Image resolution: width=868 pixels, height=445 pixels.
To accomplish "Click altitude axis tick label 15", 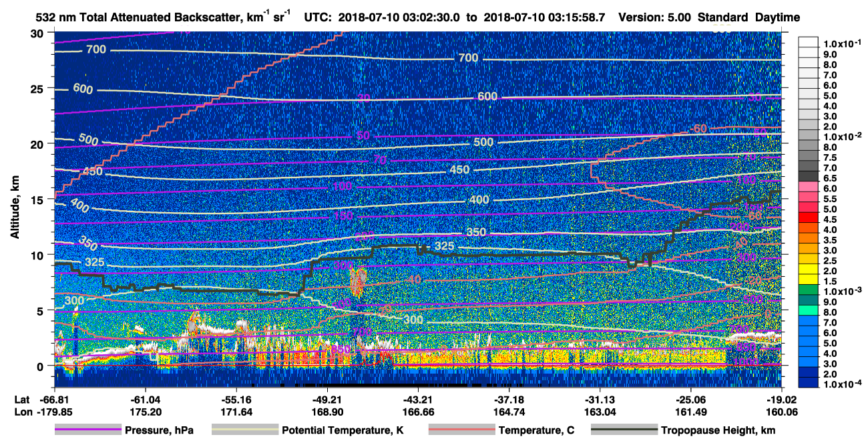I will (39, 199).
